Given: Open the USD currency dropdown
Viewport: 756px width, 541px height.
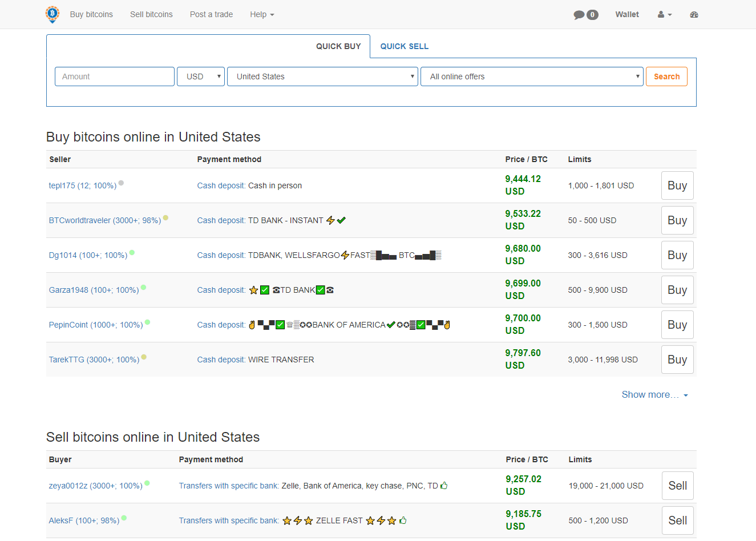Looking at the screenshot, I should 201,76.
